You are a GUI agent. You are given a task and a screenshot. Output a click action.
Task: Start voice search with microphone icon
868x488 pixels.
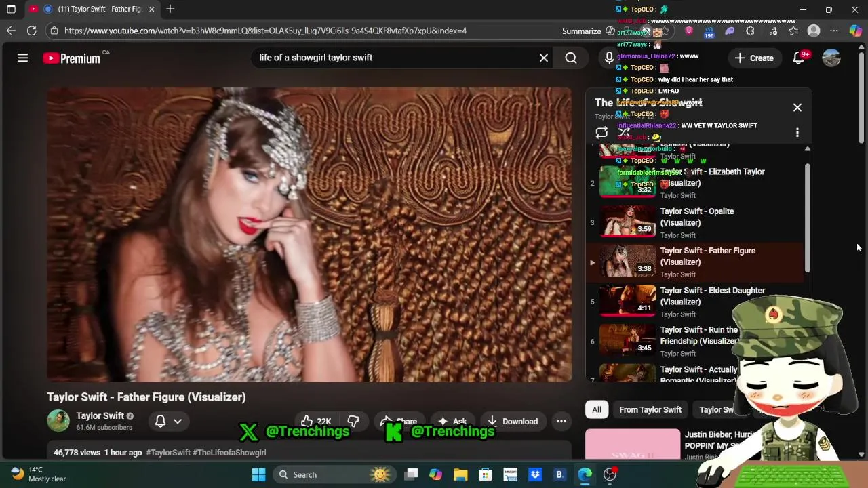point(609,58)
